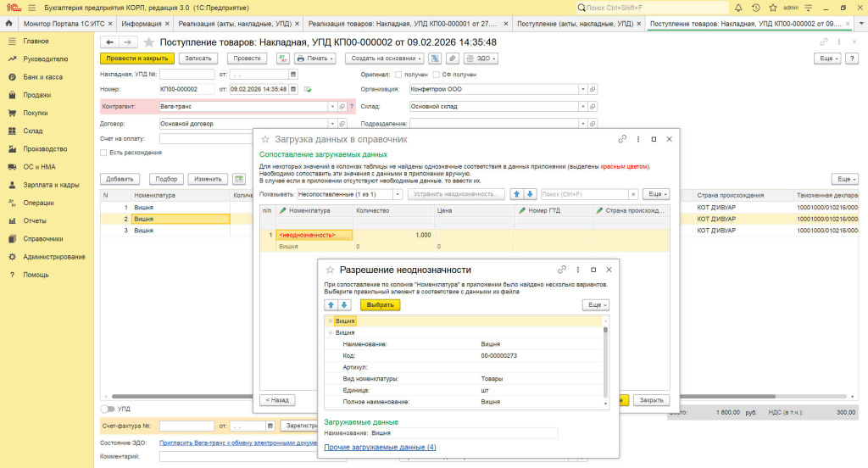Collapse the second Вишня tree item
868x468 pixels.
(x=330, y=333)
